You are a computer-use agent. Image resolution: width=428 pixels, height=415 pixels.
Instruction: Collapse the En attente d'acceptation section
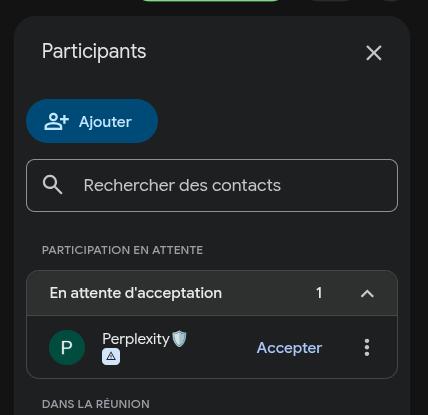(212, 293)
